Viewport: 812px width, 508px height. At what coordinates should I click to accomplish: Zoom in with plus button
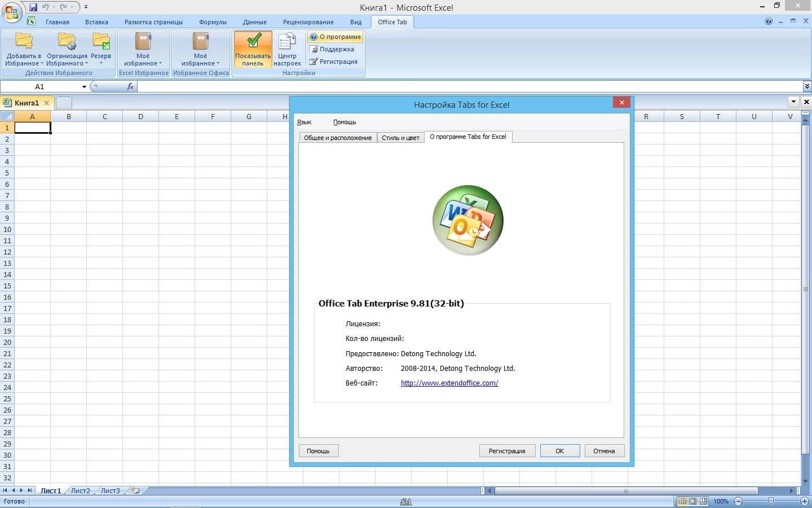[x=805, y=501]
